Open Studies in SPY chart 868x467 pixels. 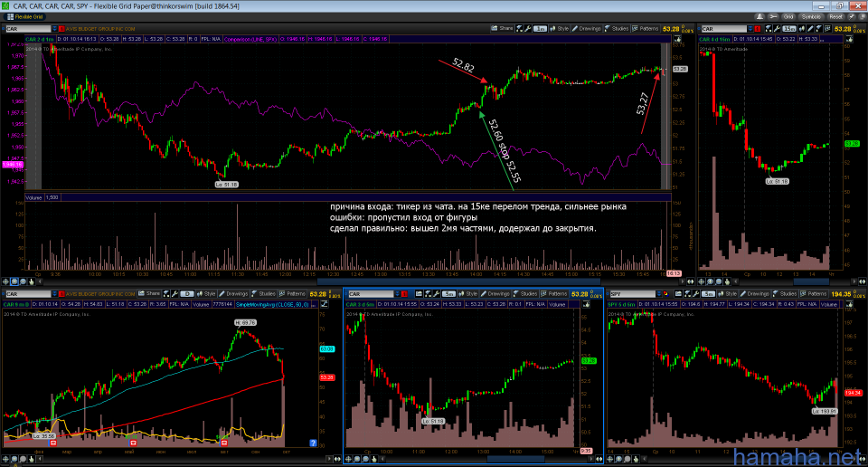[785, 293]
